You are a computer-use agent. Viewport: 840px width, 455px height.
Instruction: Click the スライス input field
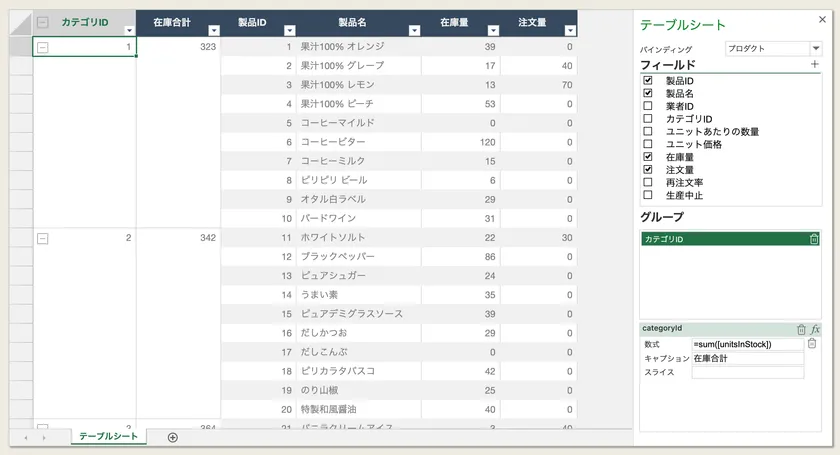(x=748, y=372)
